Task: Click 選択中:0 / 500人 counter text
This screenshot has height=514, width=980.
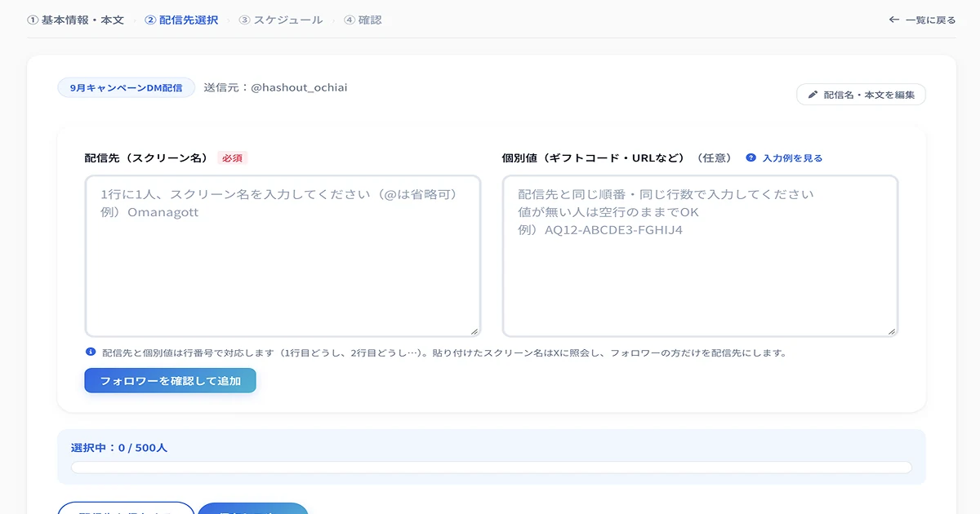Action: point(119,448)
